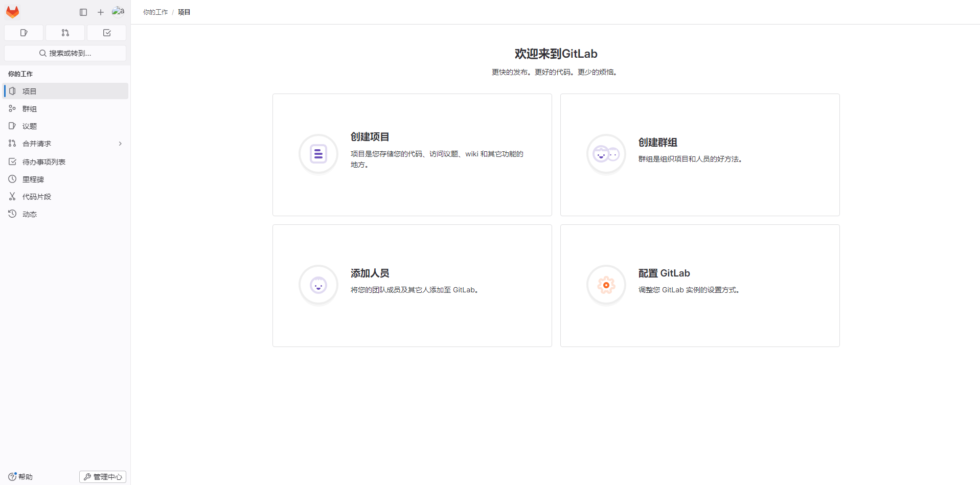Image resolution: width=980 pixels, height=485 pixels.
Task: Open to-do list shortcut button
Action: (106, 33)
